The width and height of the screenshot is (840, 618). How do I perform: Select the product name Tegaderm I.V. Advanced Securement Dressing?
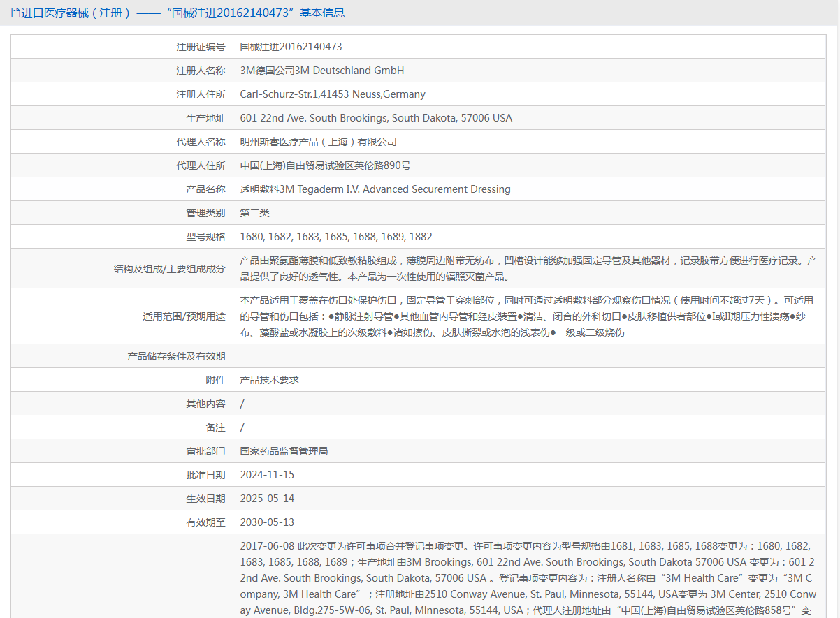[375, 189]
